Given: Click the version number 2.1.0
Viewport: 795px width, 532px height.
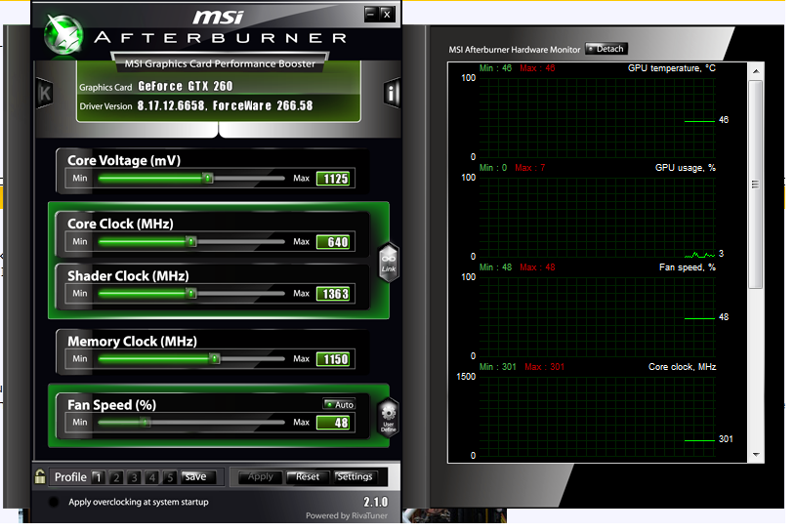Looking at the screenshot, I should click(376, 502).
